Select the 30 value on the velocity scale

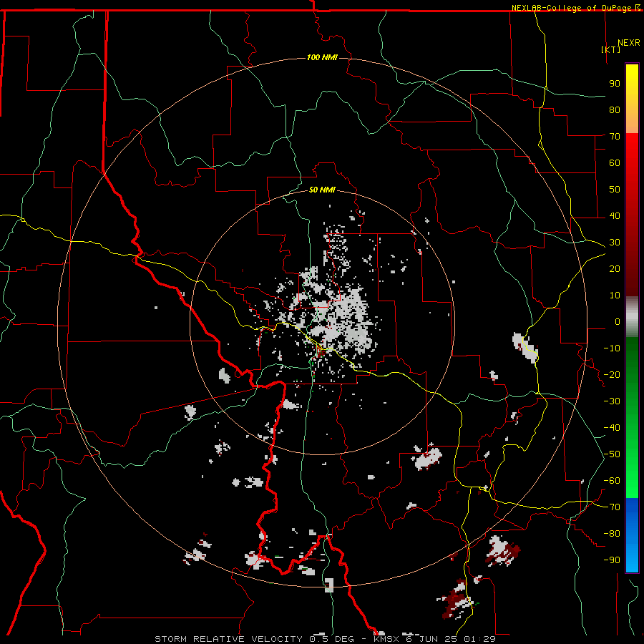[615, 243]
